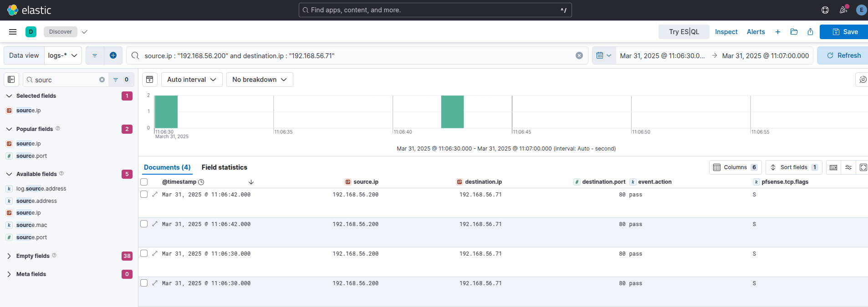Select all documents header checkbox

[144, 182]
